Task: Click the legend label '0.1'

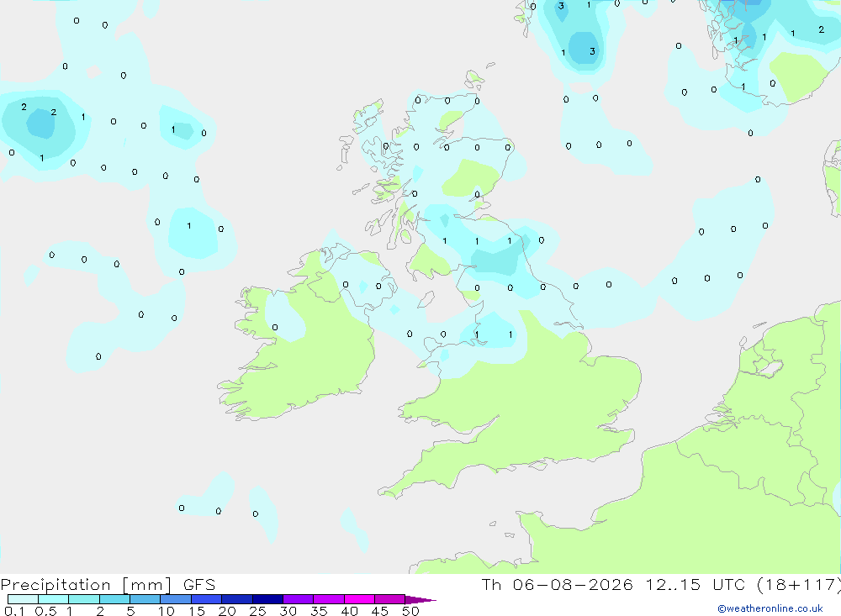Action: pos(14,611)
